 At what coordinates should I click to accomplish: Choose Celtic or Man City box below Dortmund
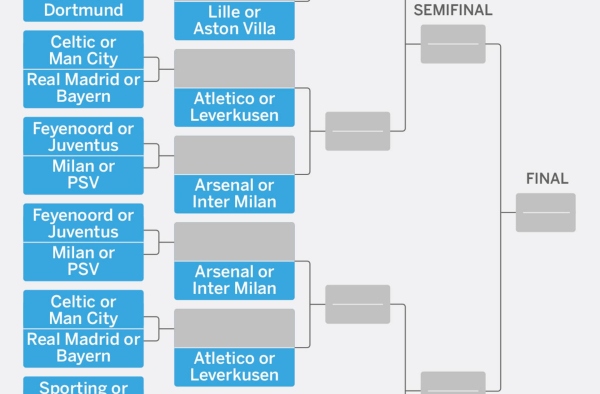pyautogui.click(x=83, y=50)
